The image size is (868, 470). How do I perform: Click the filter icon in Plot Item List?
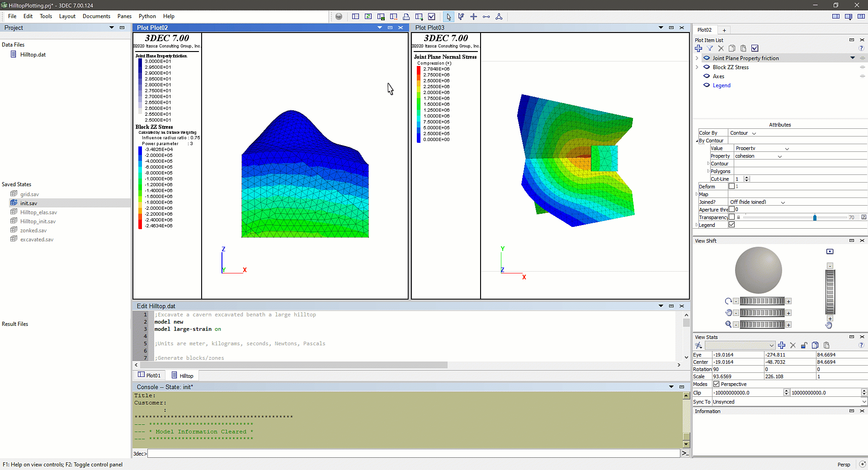tap(710, 48)
